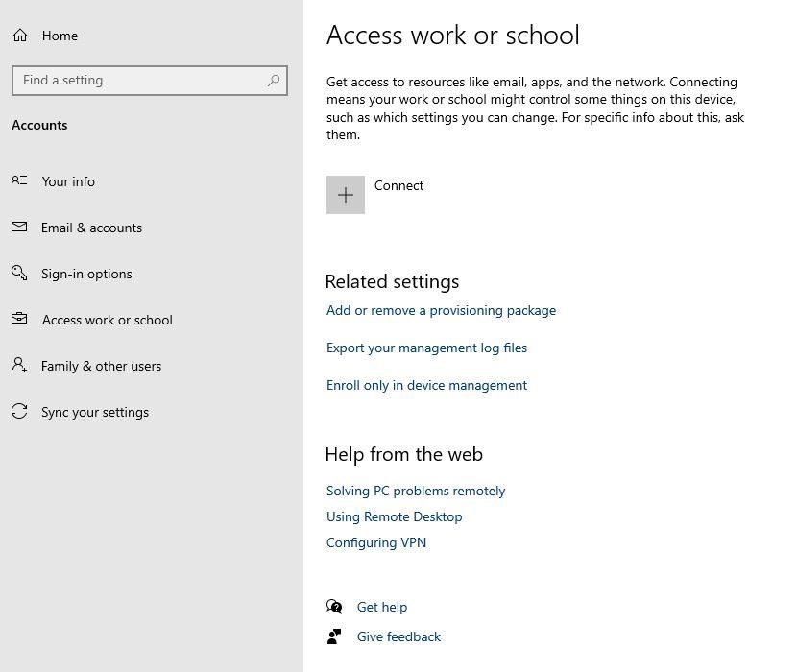Image resolution: width=797 pixels, height=672 pixels.
Task: Click the Your info person icon
Action: pyautogui.click(x=19, y=181)
